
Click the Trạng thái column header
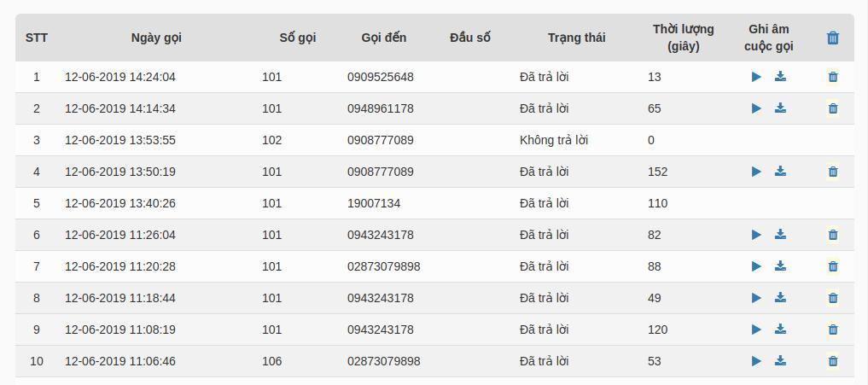click(576, 38)
